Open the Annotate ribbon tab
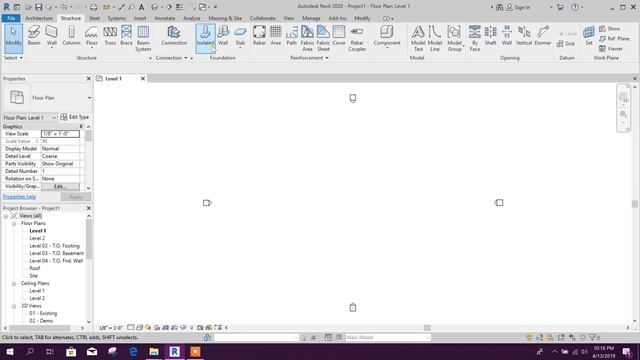640x360 pixels. [x=164, y=18]
